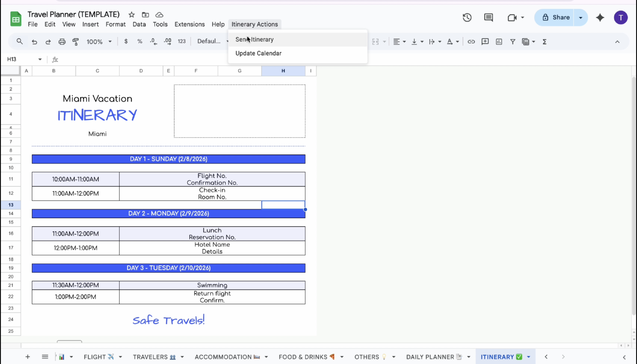
Task: Toggle the create filter icon
Action: click(513, 42)
